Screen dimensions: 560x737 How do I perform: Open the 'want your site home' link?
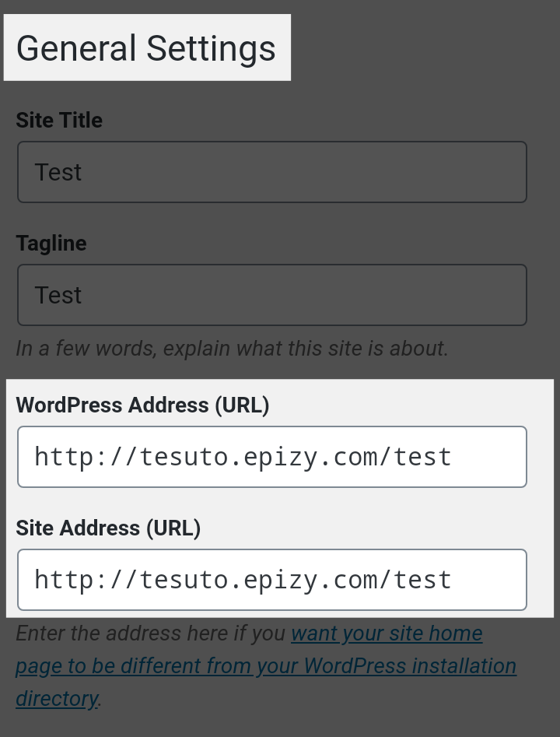pos(387,633)
